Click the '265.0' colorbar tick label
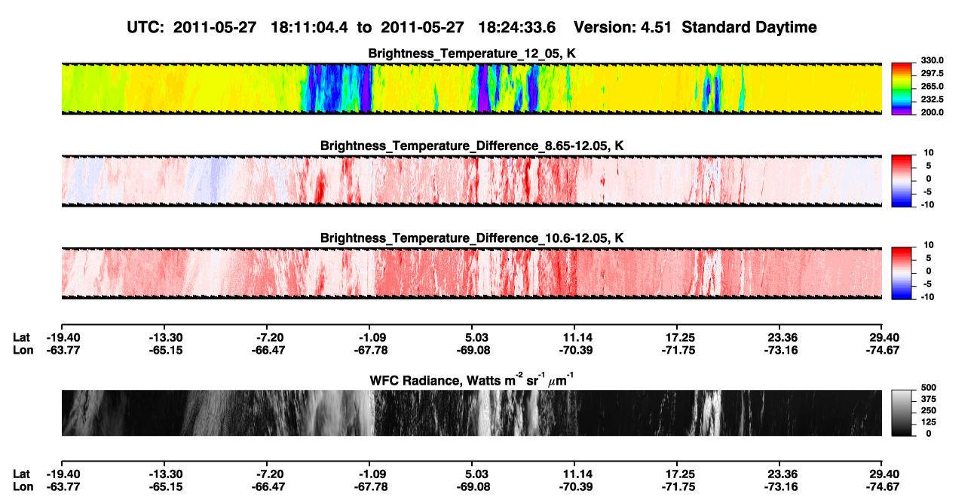Image resolution: width=980 pixels, height=503 pixels. point(933,87)
